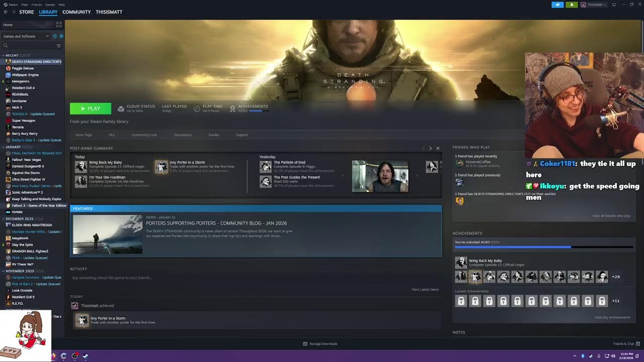
Task: Open the Porters Supporting Porters news thumbnail
Action: tap(108, 234)
